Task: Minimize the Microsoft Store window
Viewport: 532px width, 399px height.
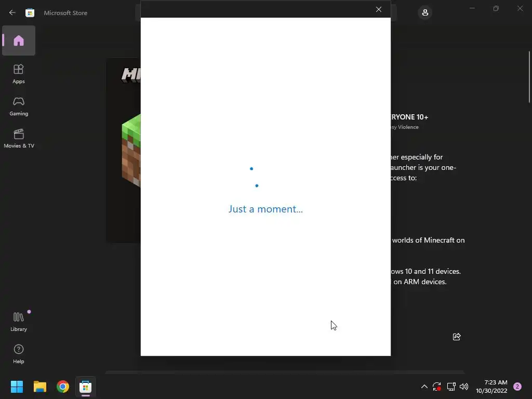Action: pos(472,8)
